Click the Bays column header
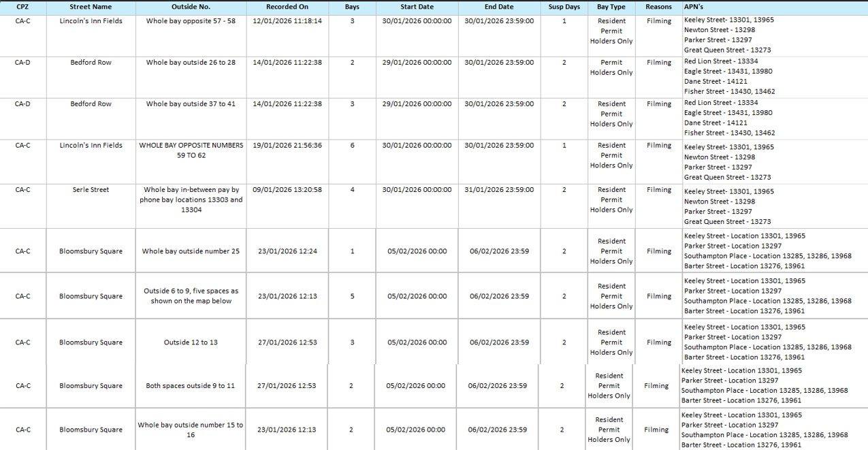868x450 pixels. click(x=352, y=7)
